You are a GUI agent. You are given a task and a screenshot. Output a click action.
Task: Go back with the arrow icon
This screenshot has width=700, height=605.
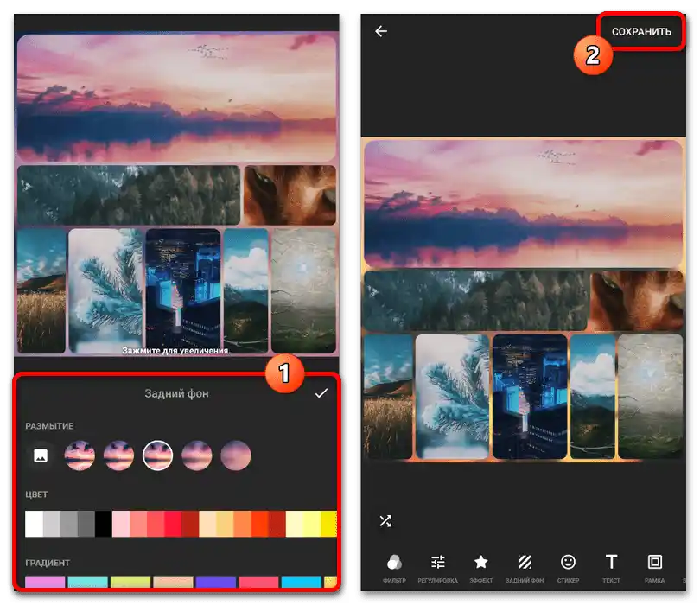click(x=381, y=31)
